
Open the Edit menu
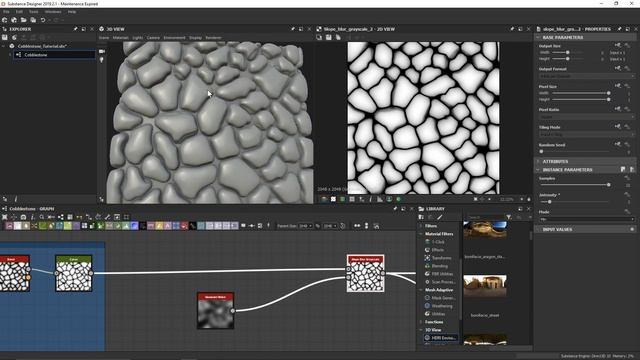coord(19,12)
